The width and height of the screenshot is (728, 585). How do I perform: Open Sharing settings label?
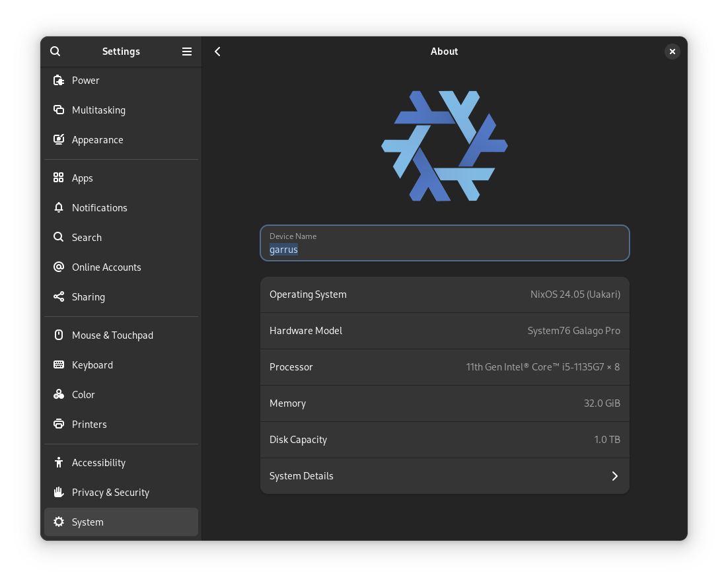[89, 297]
